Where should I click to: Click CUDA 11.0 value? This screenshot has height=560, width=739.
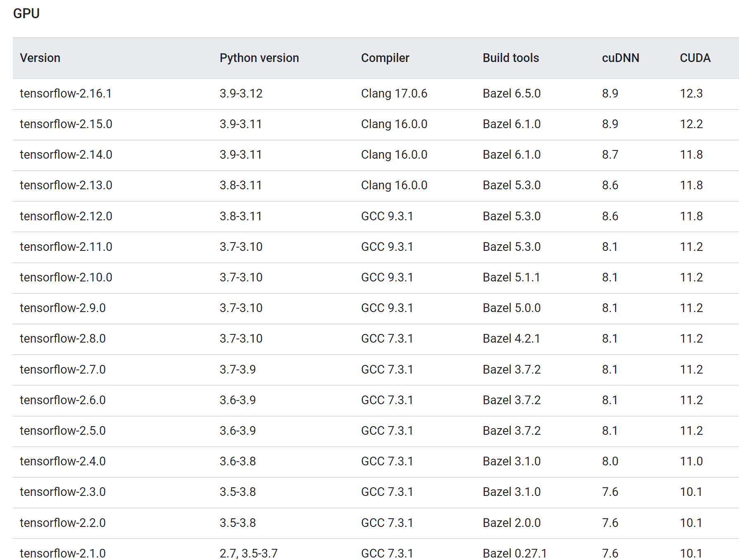691,461
